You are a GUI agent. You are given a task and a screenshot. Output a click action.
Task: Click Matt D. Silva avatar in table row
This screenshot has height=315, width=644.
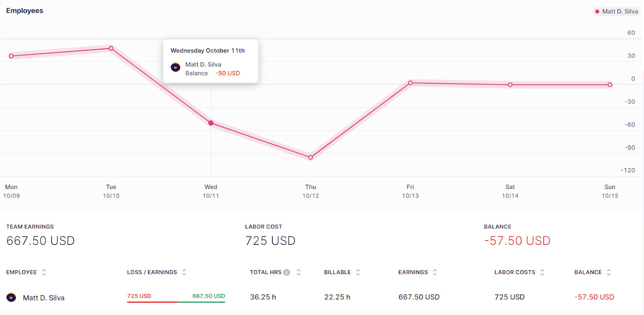click(x=11, y=297)
